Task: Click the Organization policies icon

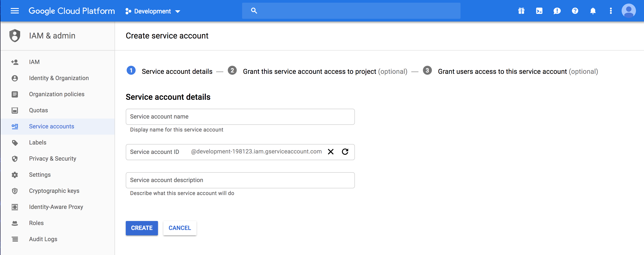Action: click(x=15, y=94)
